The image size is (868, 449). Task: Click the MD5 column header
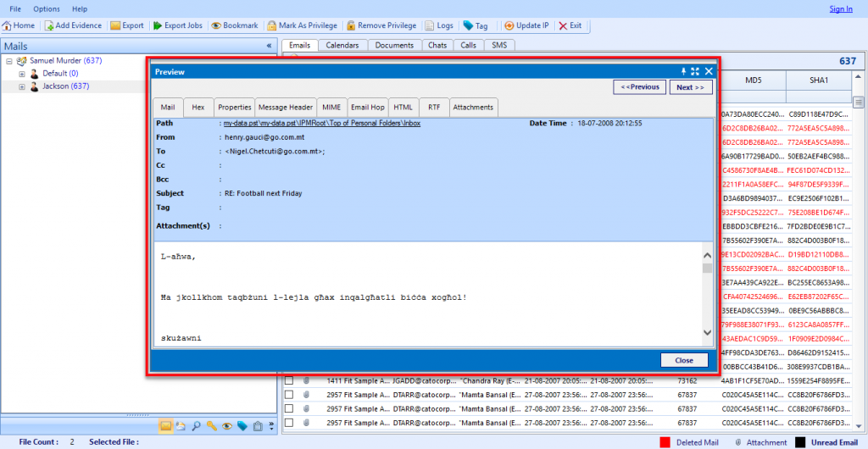point(753,80)
